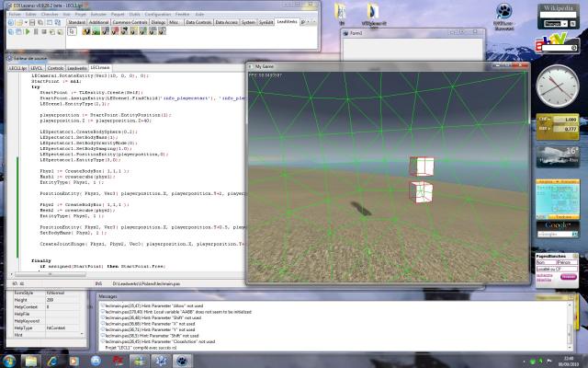Click the source editor horizontal scrollbar
This screenshot has width=588, height=368.
coord(127,274)
